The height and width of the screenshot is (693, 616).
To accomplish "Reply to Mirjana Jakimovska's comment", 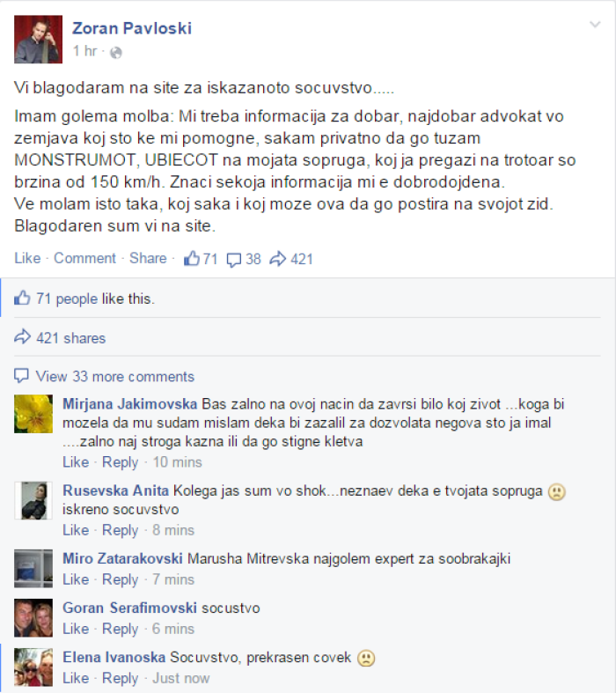I will click(120, 462).
